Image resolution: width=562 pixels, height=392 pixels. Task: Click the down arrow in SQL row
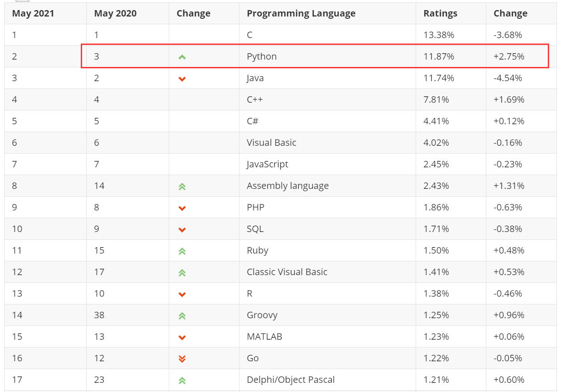pyautogui.click(x=182, y=230)
